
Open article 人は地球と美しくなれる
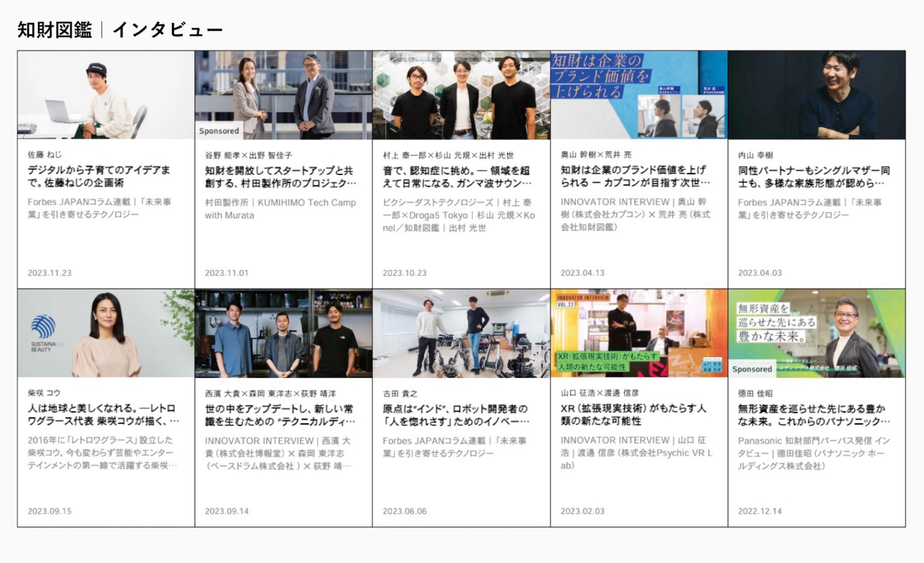(x=103, y=415)
